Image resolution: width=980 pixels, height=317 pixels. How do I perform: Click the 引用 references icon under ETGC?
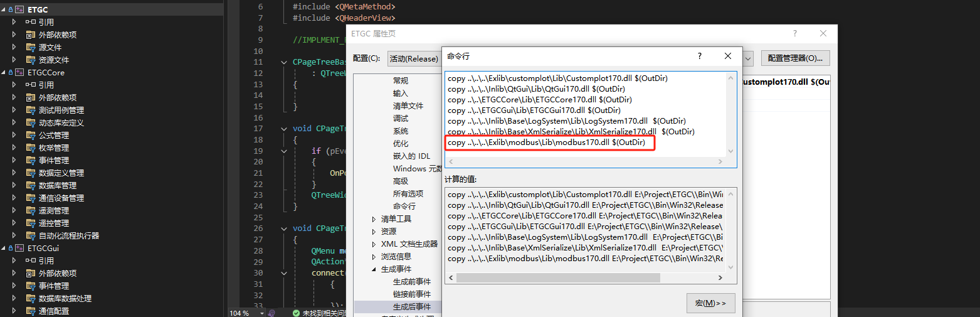tap(31, 22)
